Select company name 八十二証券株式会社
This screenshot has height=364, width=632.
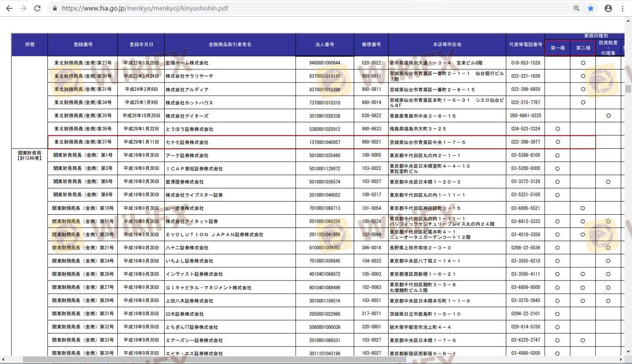187,248
